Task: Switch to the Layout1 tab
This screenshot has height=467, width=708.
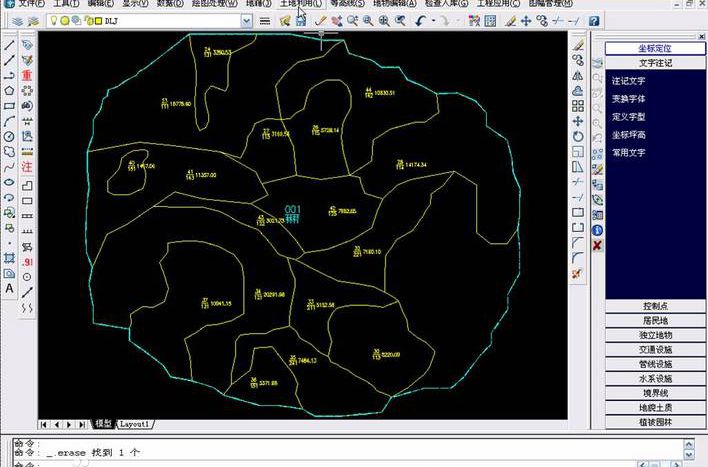Action: tap(135, 424)
